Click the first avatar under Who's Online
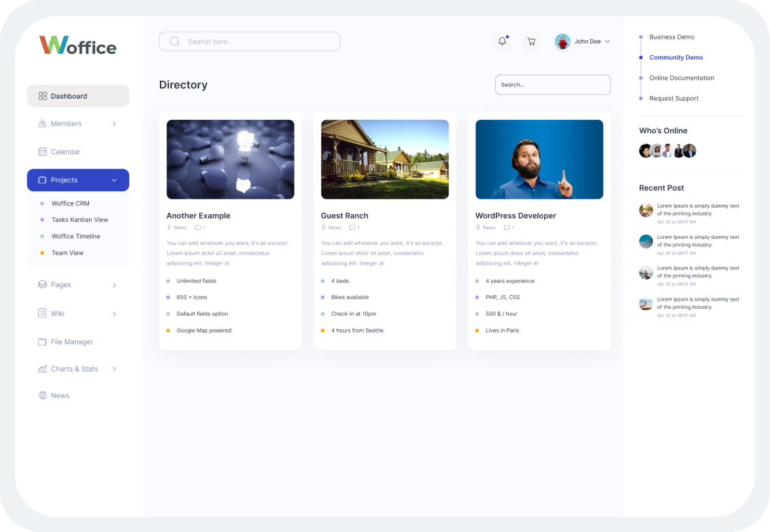 point(645,150)
